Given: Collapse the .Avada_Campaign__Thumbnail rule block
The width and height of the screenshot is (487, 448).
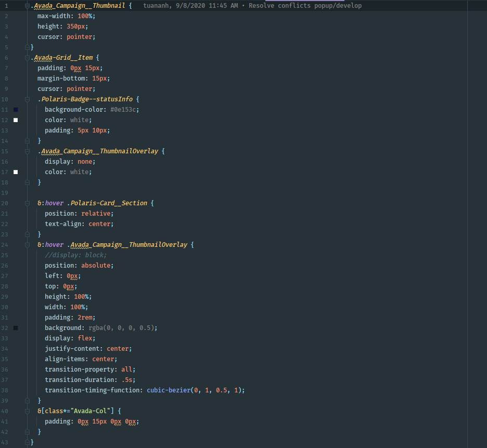Looking at the screenshot, I should [27, 6].
